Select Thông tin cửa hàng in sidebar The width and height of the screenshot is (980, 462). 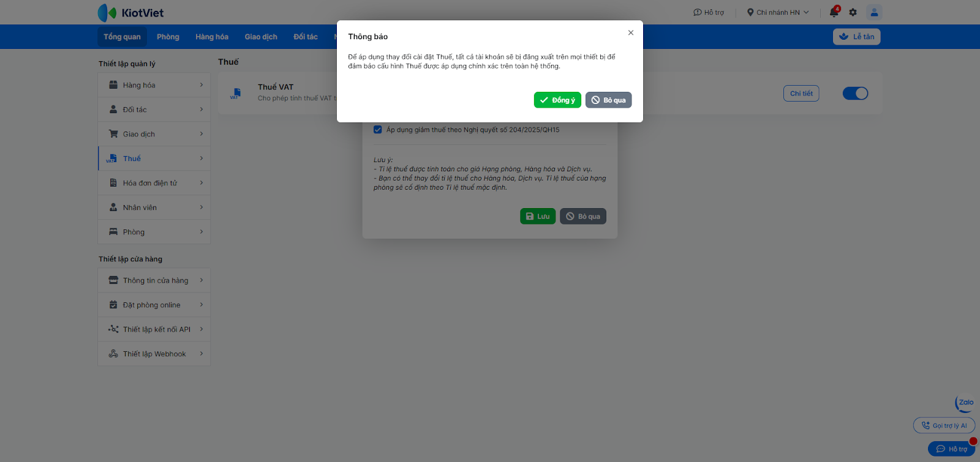(154, 280)
